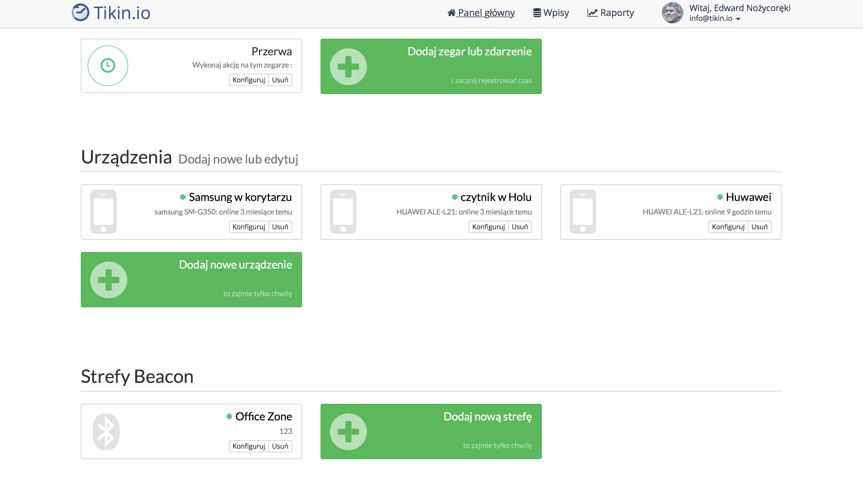Click the Tikin.io clock logo icon
Screen dimensions: 863x504
point(81,12)
